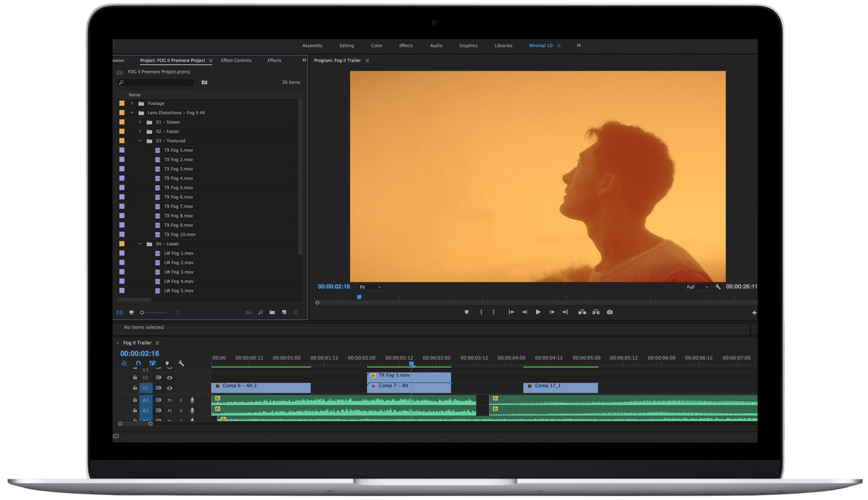Viewport: 868px width, 500px height.
Task: Mark Out point in Program monitor
Action: click(x=493, y=312)
